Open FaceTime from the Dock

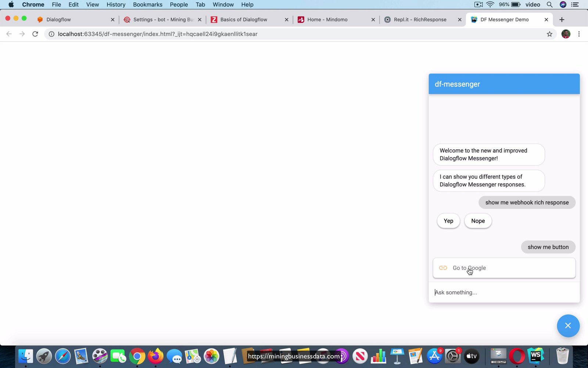click(118, 356)
